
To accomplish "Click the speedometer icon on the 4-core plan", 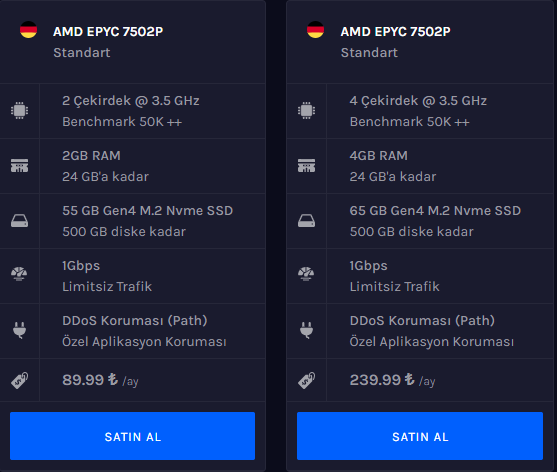I will pos(307,274).
